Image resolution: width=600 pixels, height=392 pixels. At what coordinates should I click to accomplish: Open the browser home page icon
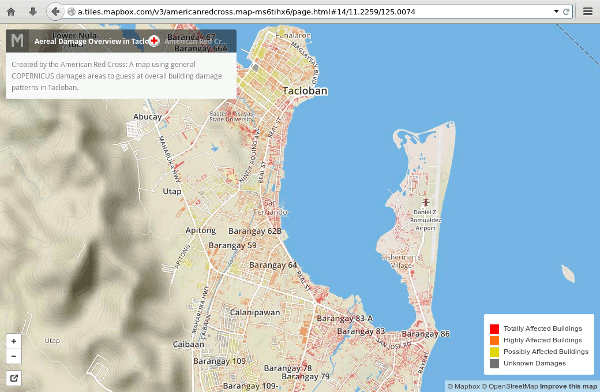pyautogui.click(x=11, y=11)
